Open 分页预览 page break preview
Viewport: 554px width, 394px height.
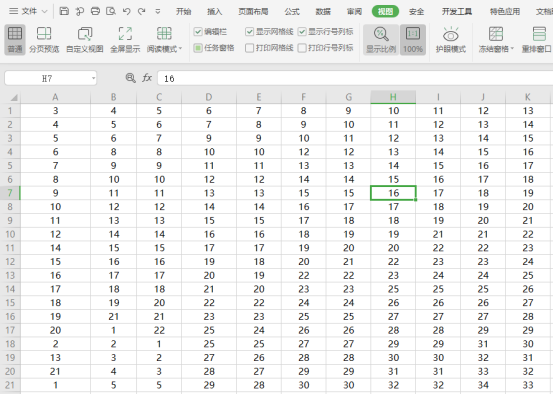click(x=44, y=39)
